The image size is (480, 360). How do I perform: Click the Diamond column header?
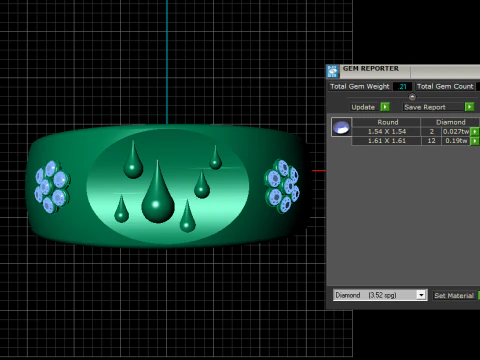tap(450, 122)
